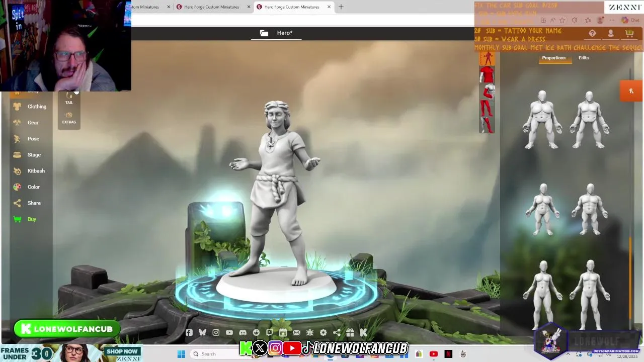Open the Microsoft Store taskbar icon
The height and width of the screenshot is (362, 644).
click(419, 354)
